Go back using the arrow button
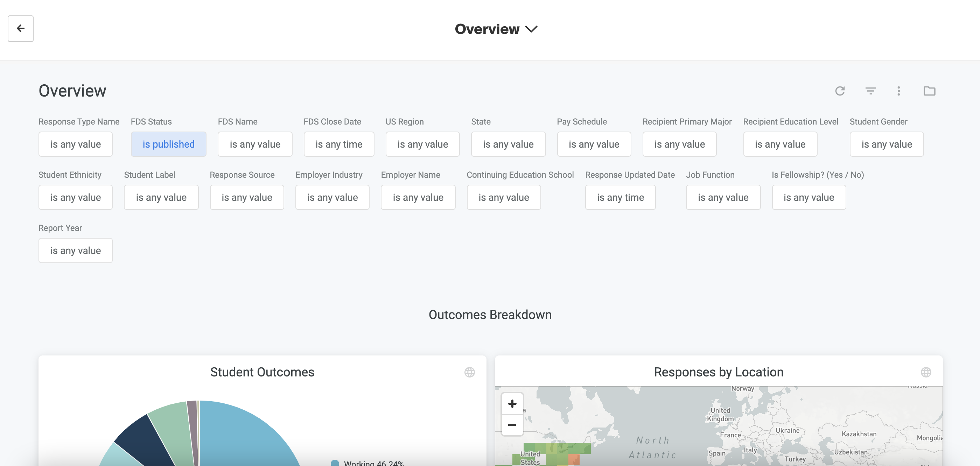Image resolution: width=980 pixels, height=466 pixels. (21, 29)
